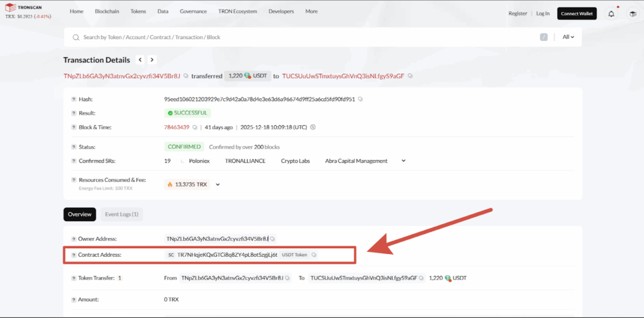Focus the Token/Account/Contract search field
Image resolution: width=644 pixels, height=318 pixels.
[302, 37]
